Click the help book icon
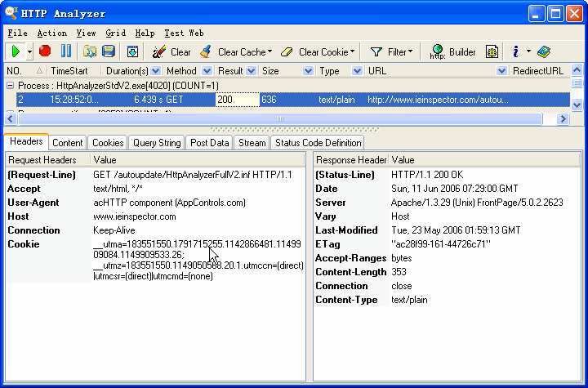 545,51
